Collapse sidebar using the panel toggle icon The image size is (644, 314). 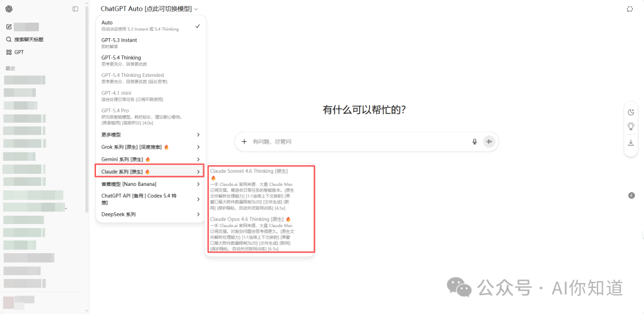pyautogui.click(x=75, y=9)
